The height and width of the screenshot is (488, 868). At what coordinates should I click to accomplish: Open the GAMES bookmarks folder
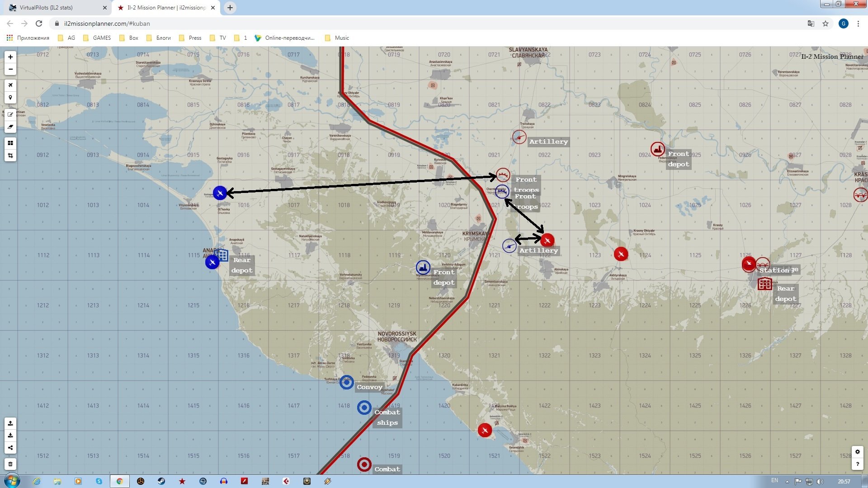97,38
